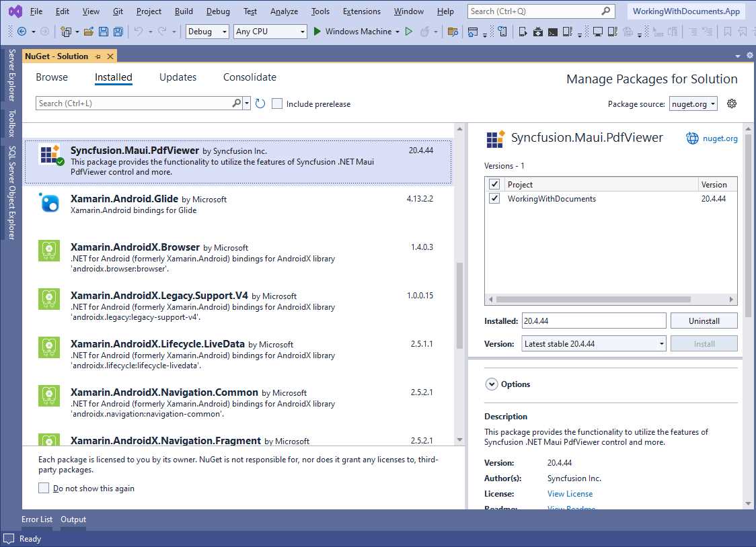The image size is (756, 547).
Task: Refresh the NuGet package list
Action: pyautogui.click(x=260, y=103)
